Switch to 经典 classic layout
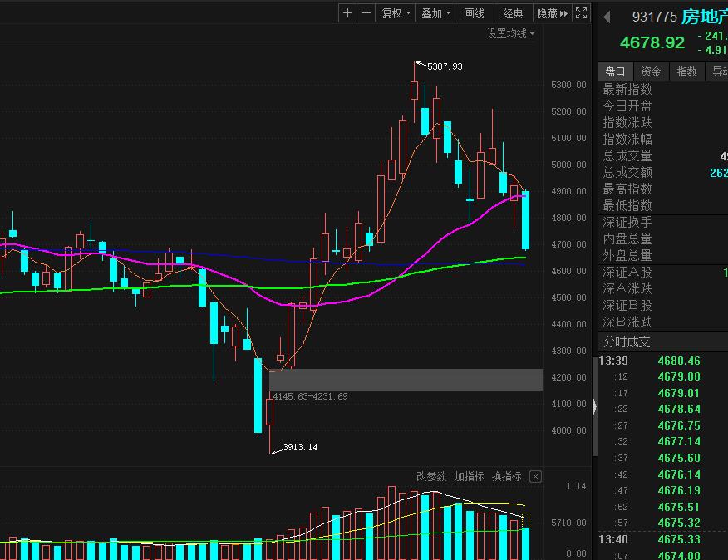The height and width of the screenshot is (560, 728). click(513, 13)
